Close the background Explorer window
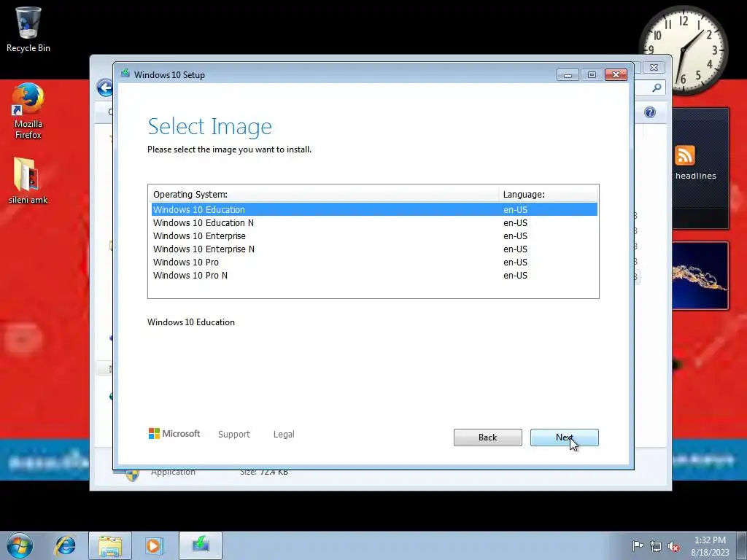This screenshot has height=560, width=747. (654, 68)
